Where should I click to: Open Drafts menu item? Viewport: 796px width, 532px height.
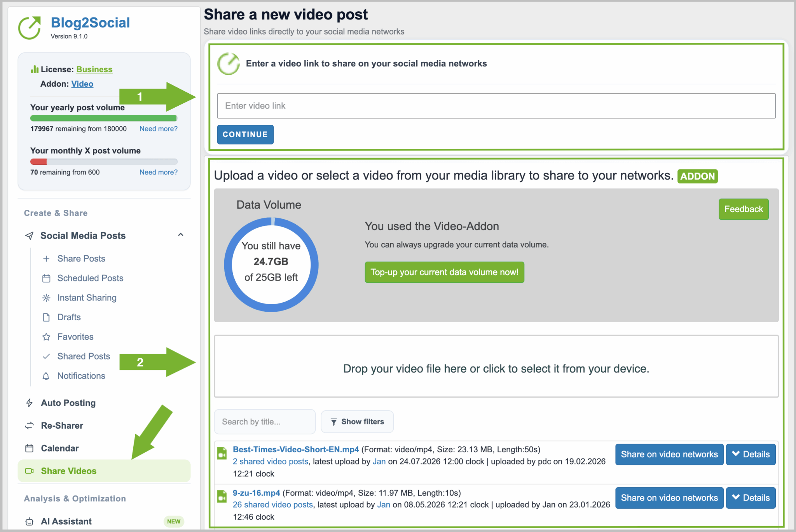pos(69,317)
